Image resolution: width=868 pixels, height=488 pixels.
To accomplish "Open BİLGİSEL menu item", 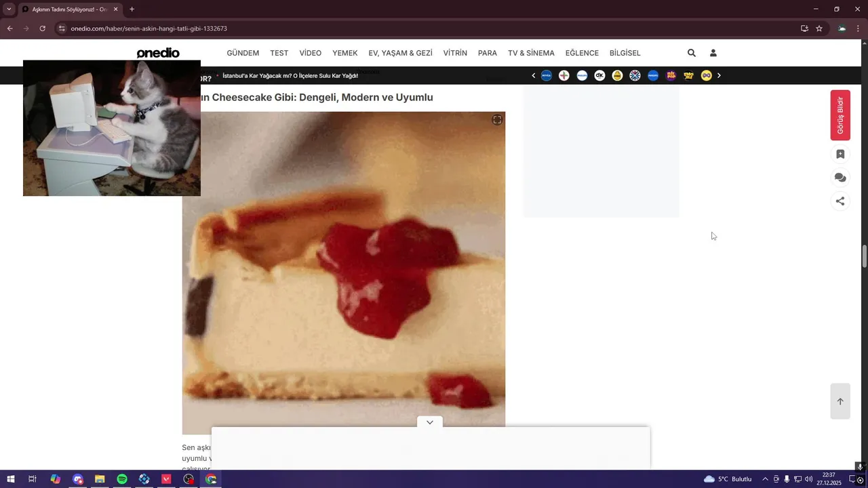I will click(x=625, y=53).
